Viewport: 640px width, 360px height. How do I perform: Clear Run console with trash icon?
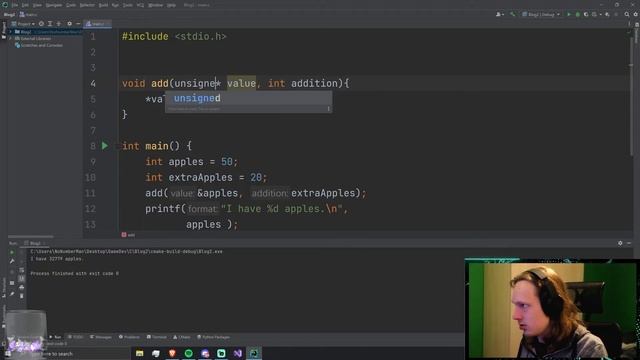coord(21,296)
